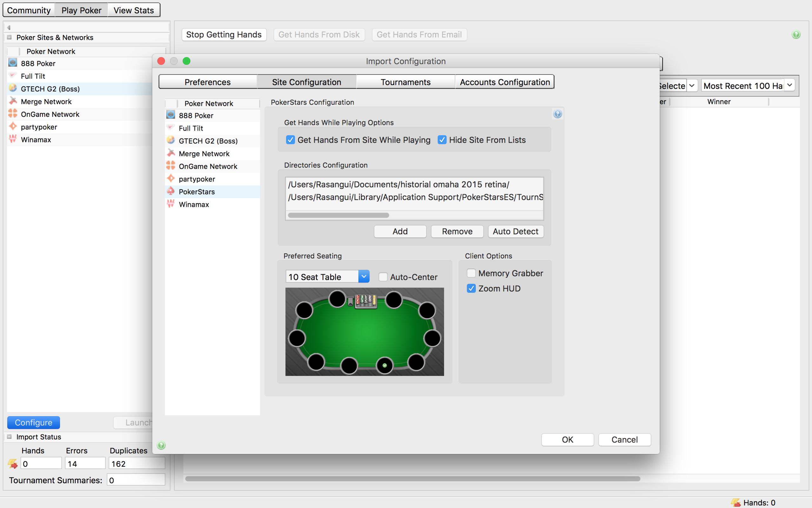The width and height of the screenshot is (812, 508).
Task: Open the Tournaments tab
Action: tap(405, 82)
